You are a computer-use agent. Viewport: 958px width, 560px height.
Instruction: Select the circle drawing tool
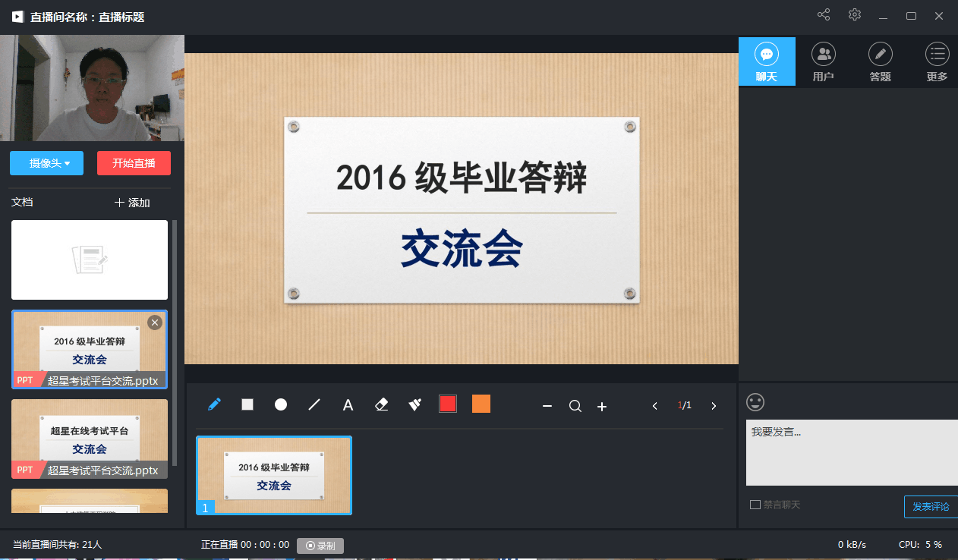pos(280,405)
